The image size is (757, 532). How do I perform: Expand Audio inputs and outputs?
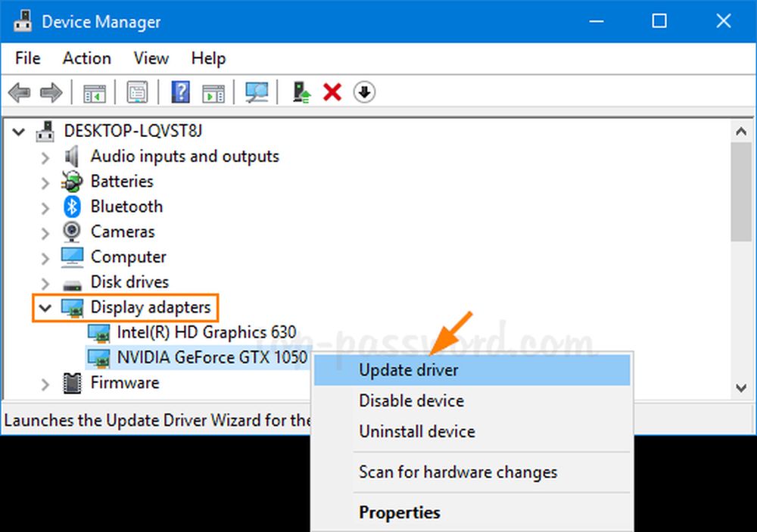click(45, 157)
